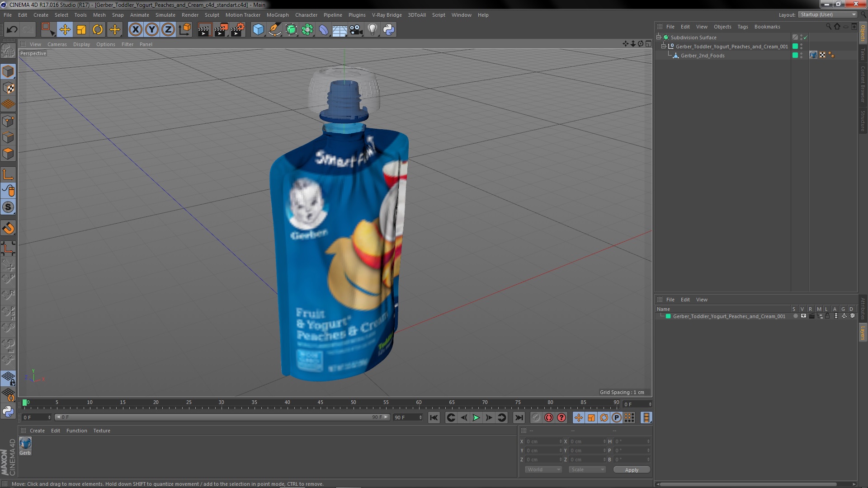Toggle visibility dots of Gerber_2nd_Foods object
The image size is (868, 488).
click(802, 56)
